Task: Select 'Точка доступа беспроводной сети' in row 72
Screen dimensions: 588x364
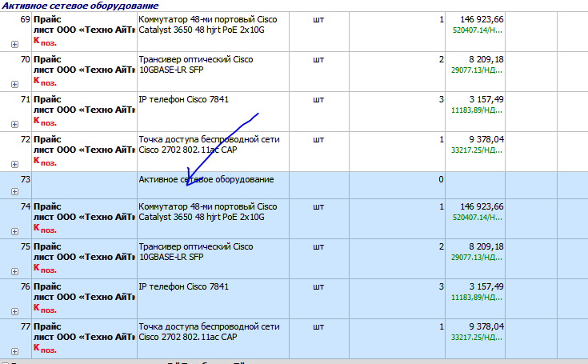Action: coord(209,139)
